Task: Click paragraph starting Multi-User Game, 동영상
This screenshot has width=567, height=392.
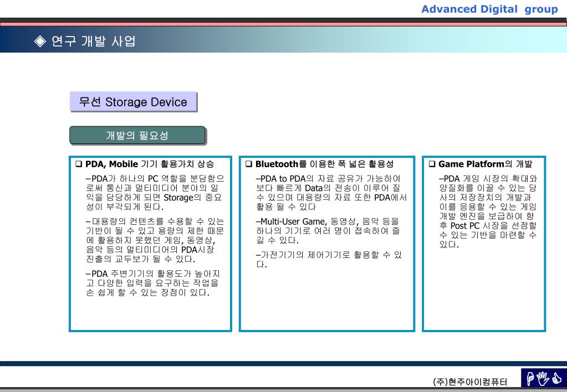Action: pyautogui.click(x=328, y=231)
